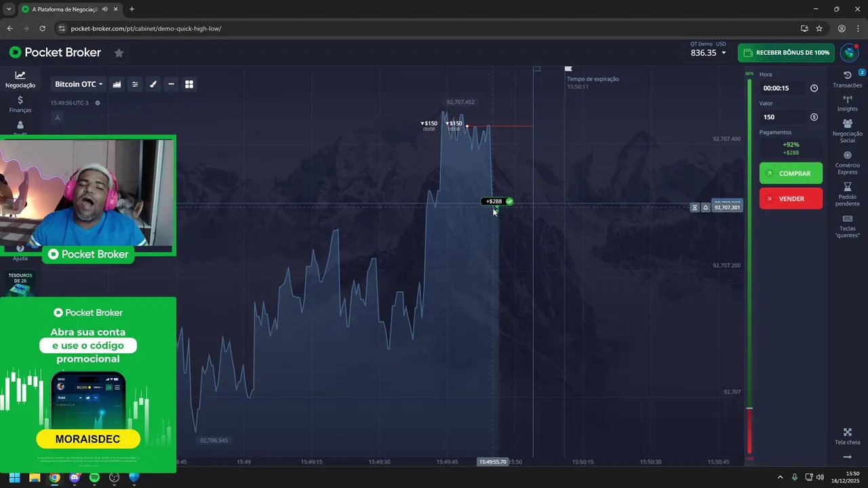Screen dimensions: 868x488
Task: Reload the browser page
Action: (43, 28)
